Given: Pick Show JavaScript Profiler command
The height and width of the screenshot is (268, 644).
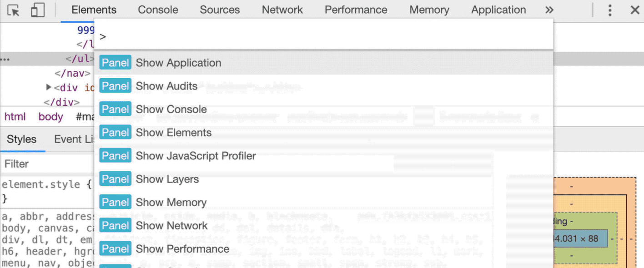Looking at the screenshot, I should [196, 156].
